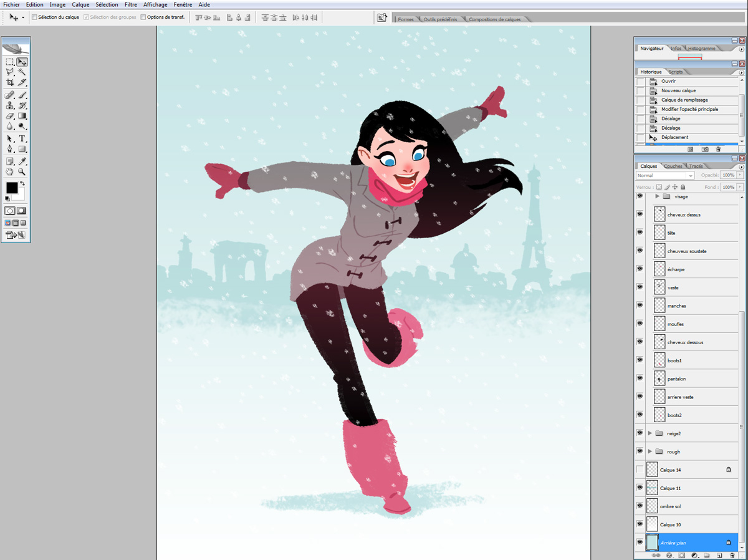Select the Magic Wand tool
Viewport: 748px width, 560px height.
click(22, 72)
